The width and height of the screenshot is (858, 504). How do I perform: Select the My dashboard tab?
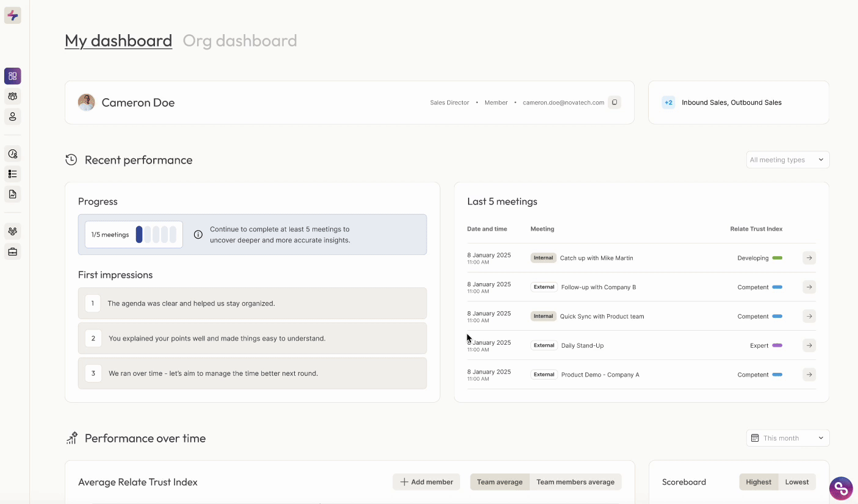[x=118, y=41]
